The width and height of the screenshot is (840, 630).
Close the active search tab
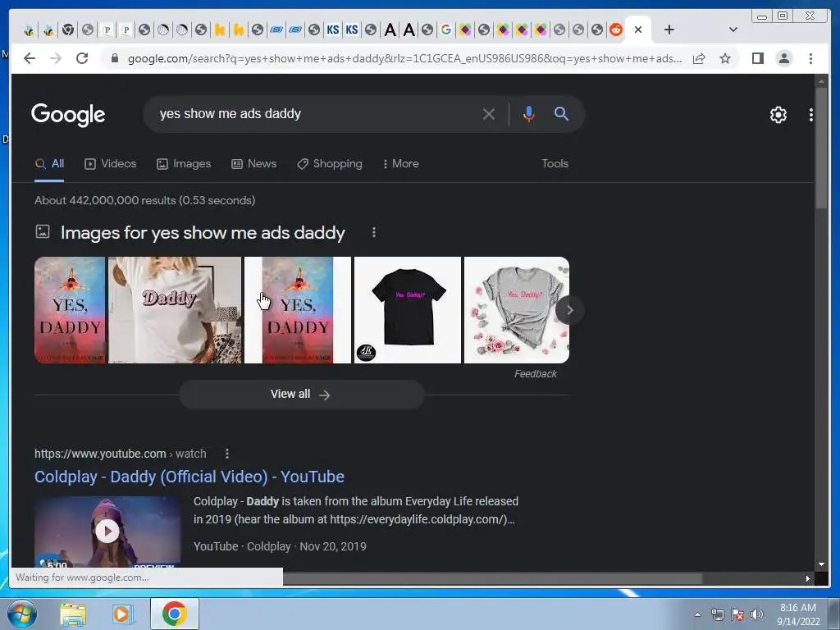pos(638,30)
